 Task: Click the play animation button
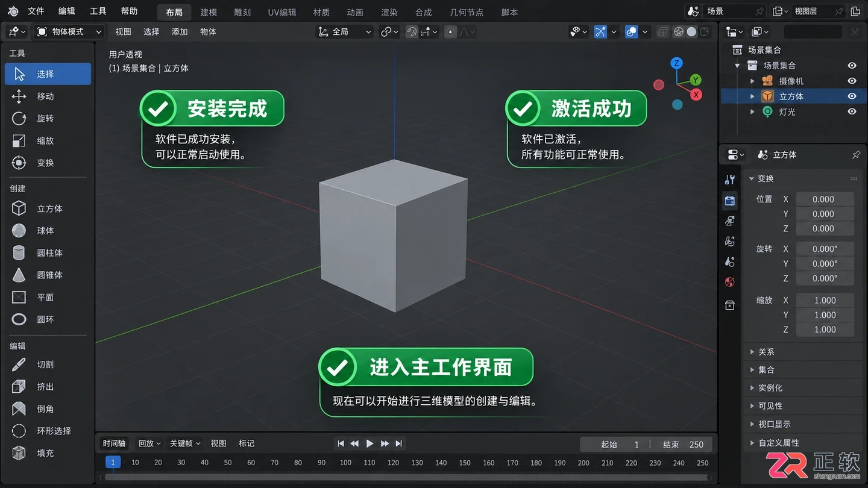(x=370, y=443)
